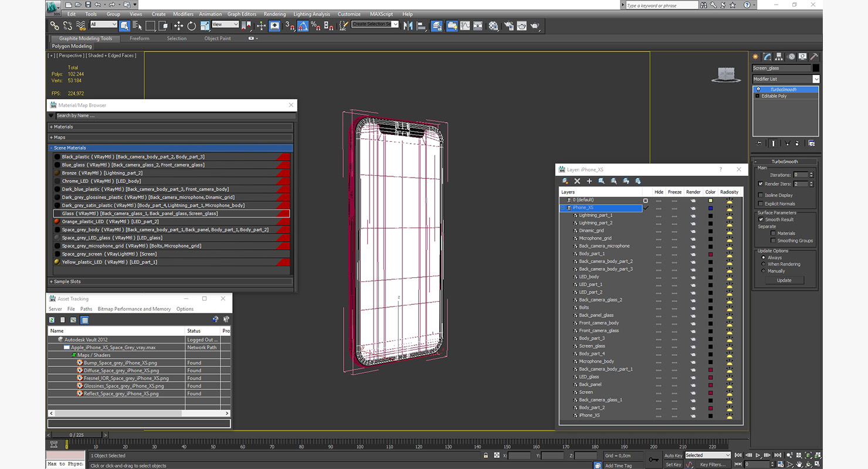Click the Search by Name field in Material Browser

[175, 115]
